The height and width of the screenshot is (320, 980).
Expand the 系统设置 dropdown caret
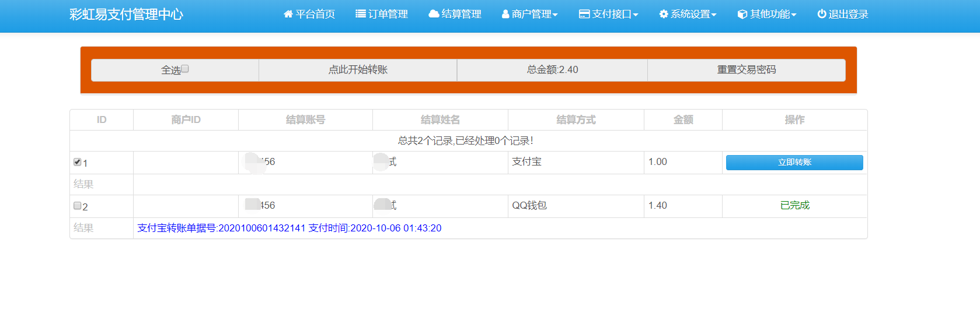(x=714, y=15)
